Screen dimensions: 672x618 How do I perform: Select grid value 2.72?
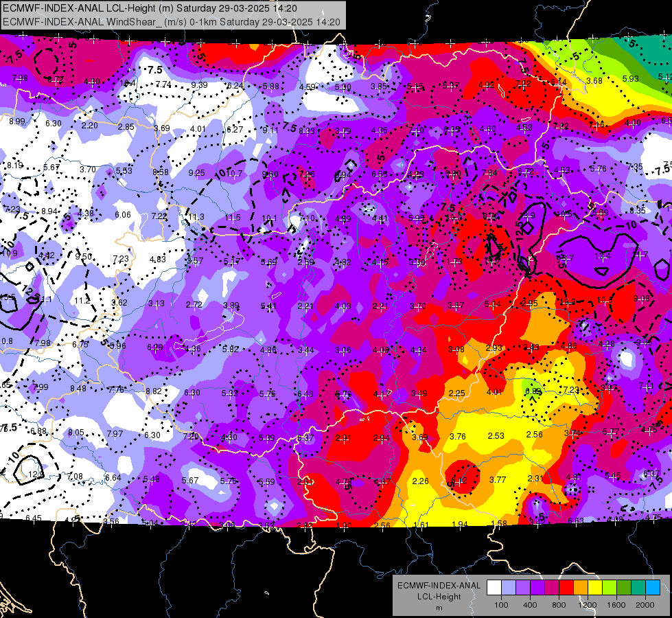[194, 305]
